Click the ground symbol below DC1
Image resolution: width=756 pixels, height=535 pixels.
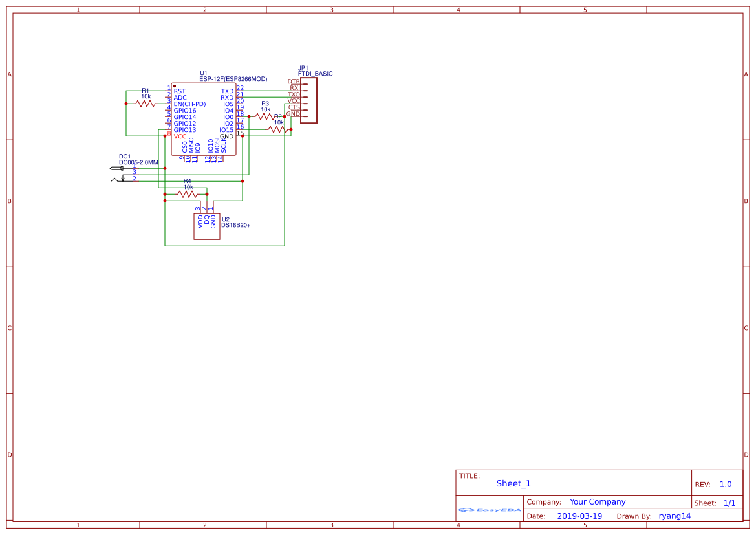tap(123, 179)
